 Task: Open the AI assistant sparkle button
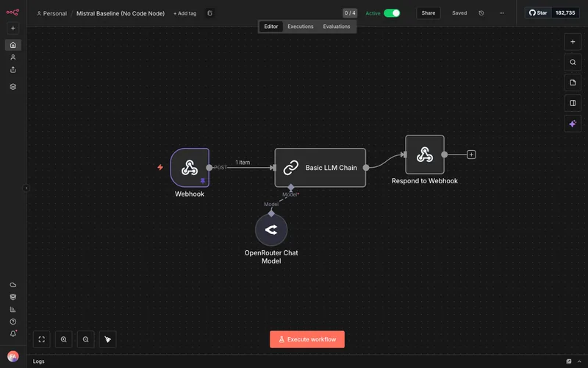[573, 124]
